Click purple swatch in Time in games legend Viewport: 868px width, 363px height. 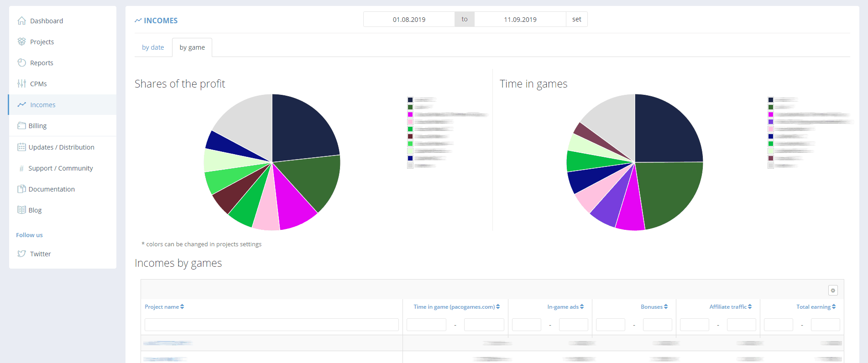[x=771, y=122]
